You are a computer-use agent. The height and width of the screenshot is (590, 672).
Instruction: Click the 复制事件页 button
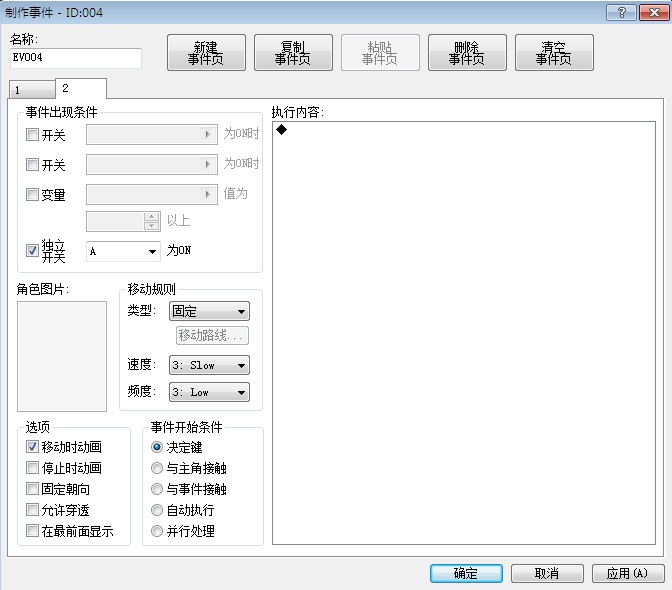(293, 53)
